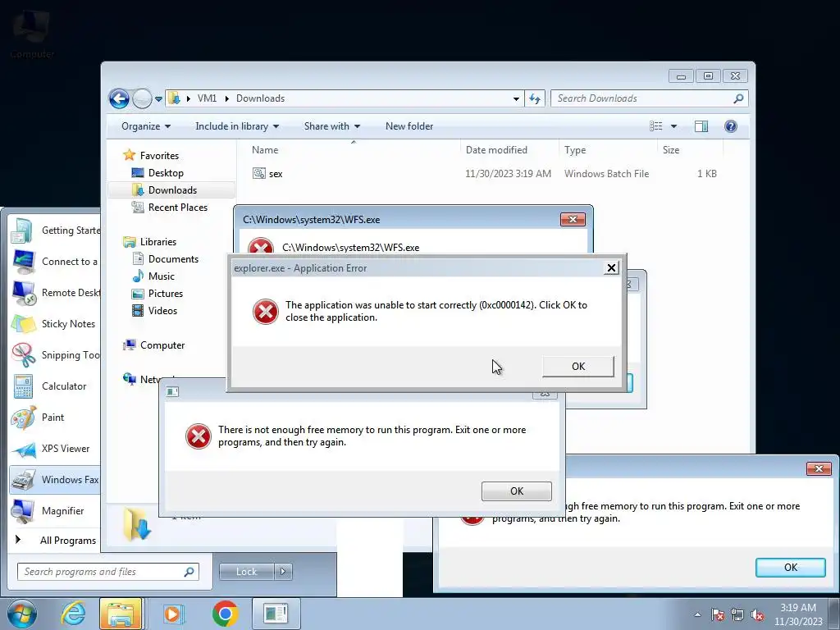Screen dimensions: 840x630
Task: Expand the view options dropdown arrow
Action: tap(674, 126)
